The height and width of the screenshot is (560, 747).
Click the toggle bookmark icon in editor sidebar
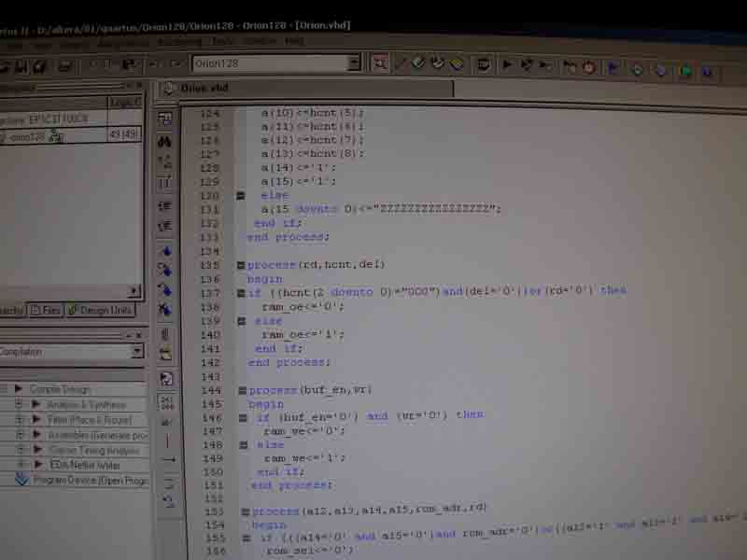pos(165,250)
